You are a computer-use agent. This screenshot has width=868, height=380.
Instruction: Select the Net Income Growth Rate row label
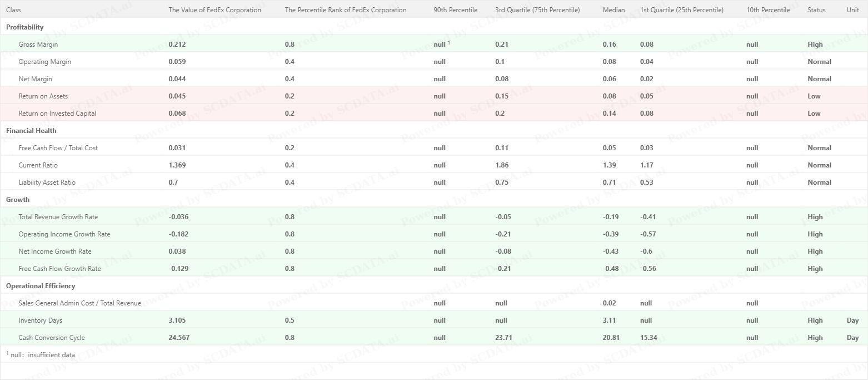point(54,251)
